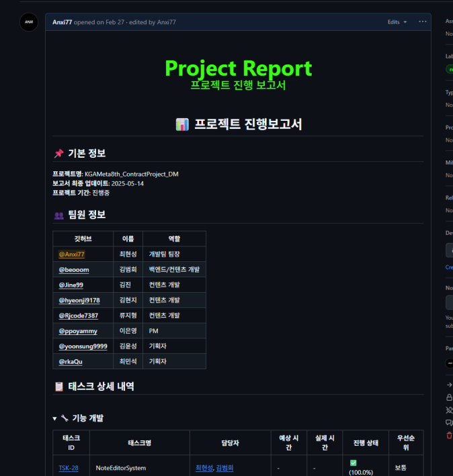This screenshot has height=476, width=453.
Task: Open @Anxi77 link in team table
Action: 72,254
